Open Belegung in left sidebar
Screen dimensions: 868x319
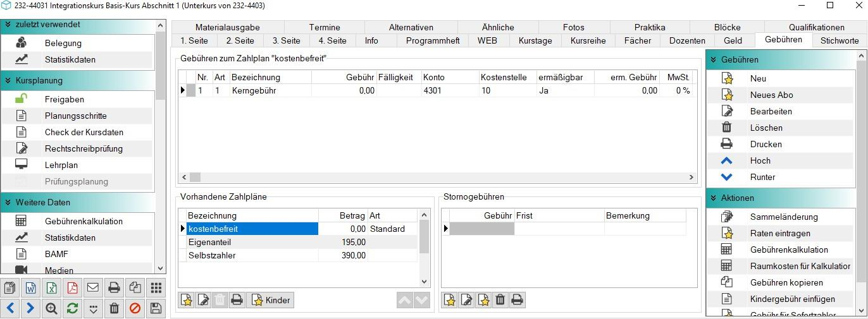tap(77, 44)
